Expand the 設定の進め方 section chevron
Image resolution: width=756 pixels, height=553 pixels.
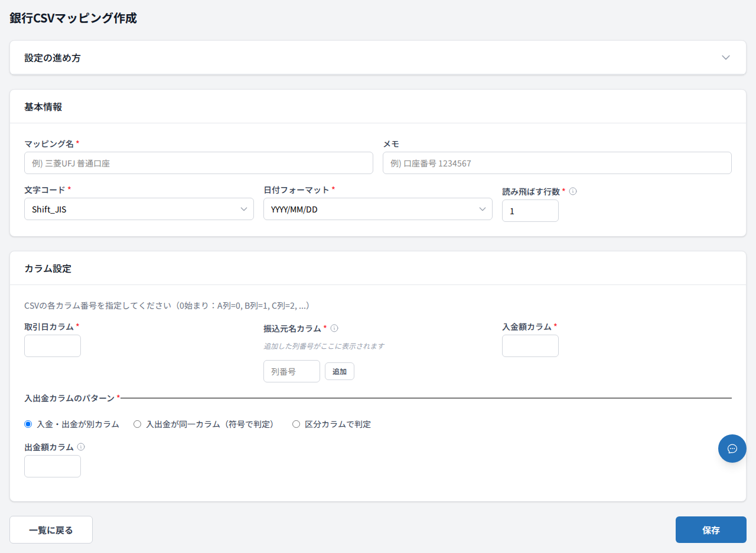coord(726,58)
